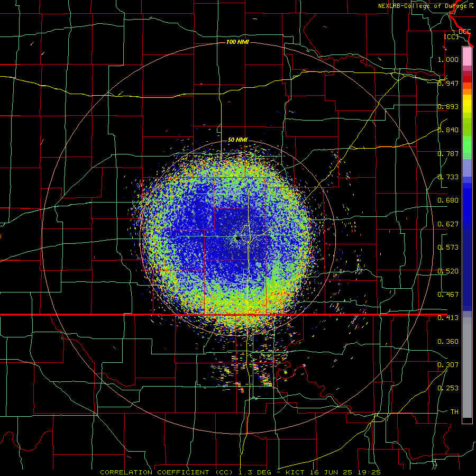Screen dimensions: 476x476
Task: Select the 0.947 scale value label
Action: [x=448, y=83]
